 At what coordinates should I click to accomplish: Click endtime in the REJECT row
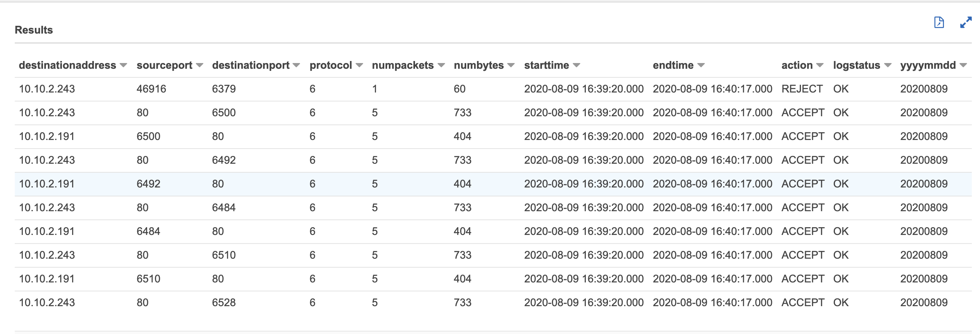[x=712, y=89]
